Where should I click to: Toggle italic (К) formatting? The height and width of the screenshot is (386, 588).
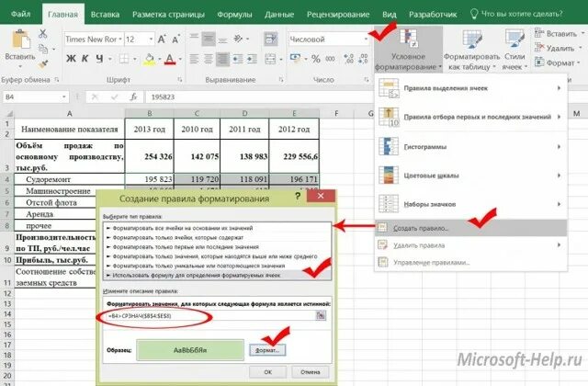point(85,59)
